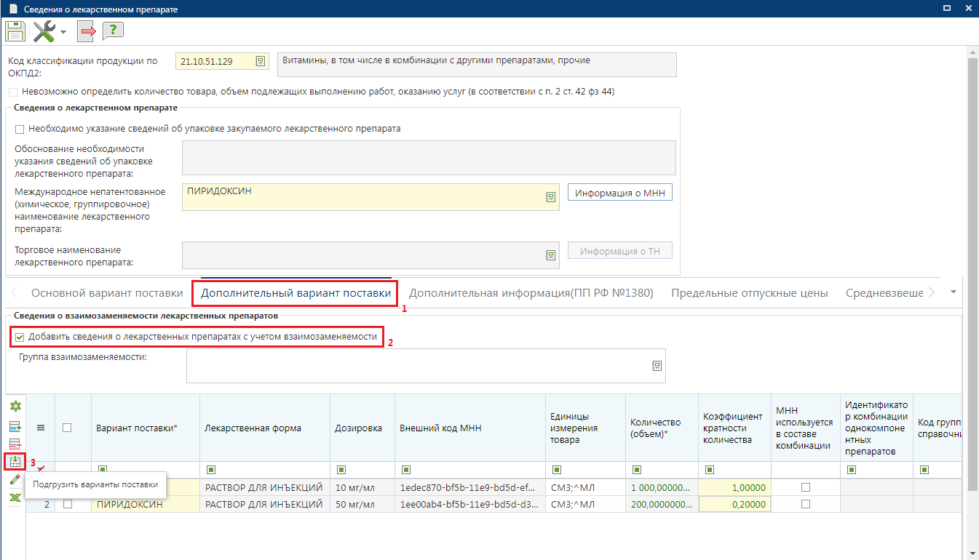This screenshot has width=979, height=560.
Task: Load delivery variants with Подгрузить варианты поставки icon
Action: (15, 462)
